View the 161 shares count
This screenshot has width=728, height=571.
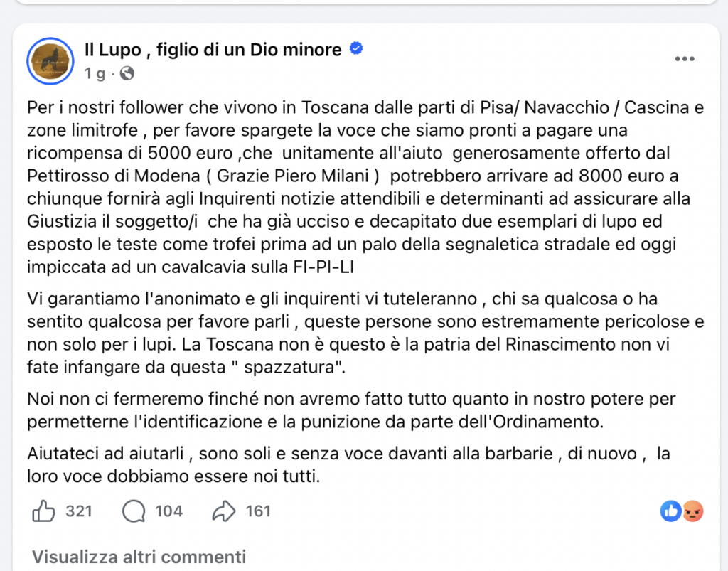click(x=257, y=511)
